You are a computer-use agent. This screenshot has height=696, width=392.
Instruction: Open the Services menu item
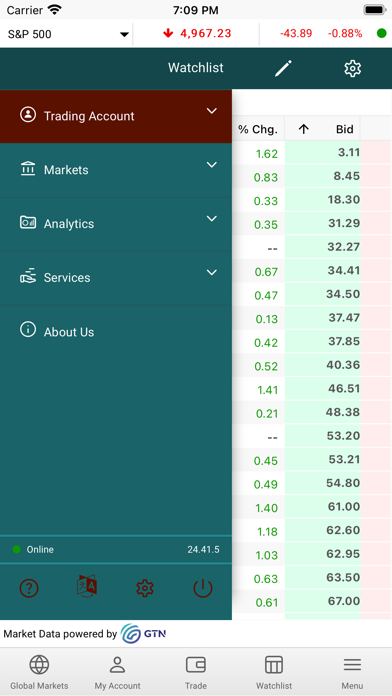coord(116,278)
